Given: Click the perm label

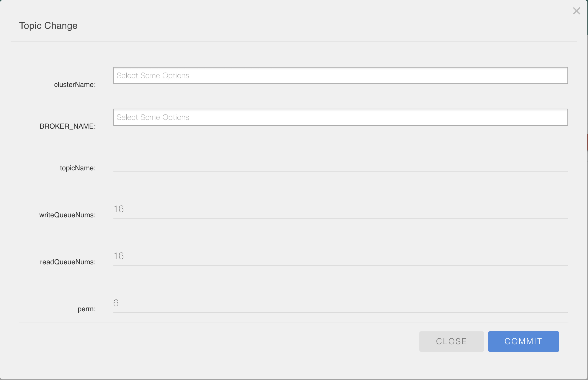Looking at the screenshot, I should [87, 309].
